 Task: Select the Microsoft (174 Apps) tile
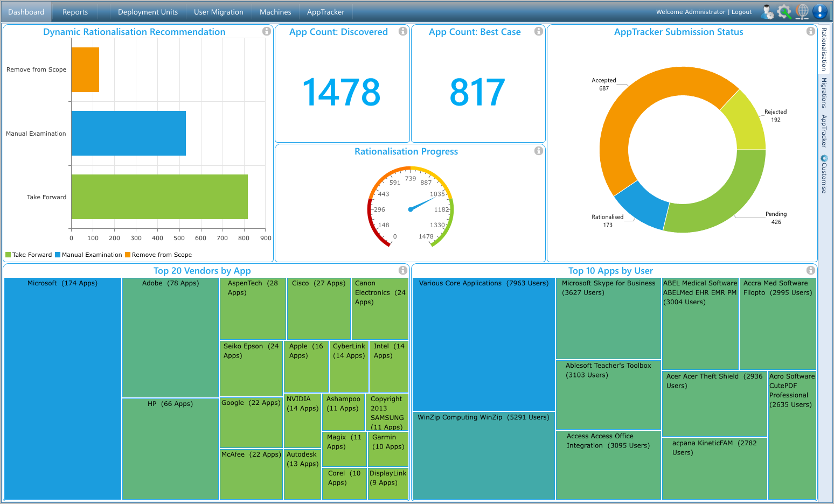tap(62, 389)
